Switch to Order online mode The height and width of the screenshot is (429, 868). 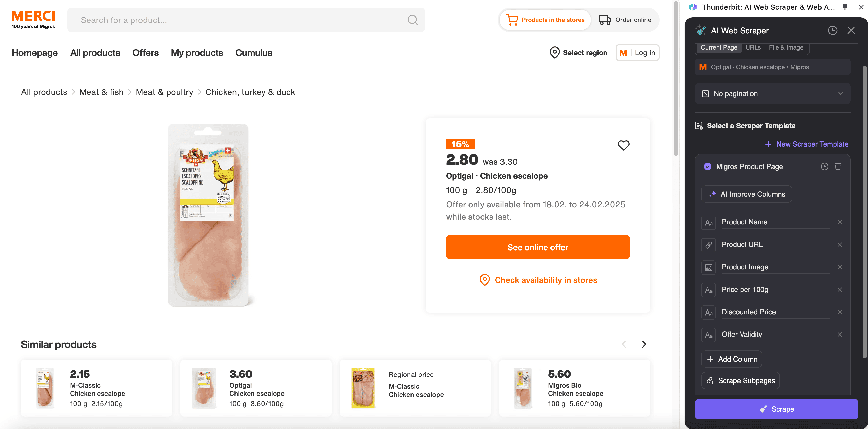point(625,20)
